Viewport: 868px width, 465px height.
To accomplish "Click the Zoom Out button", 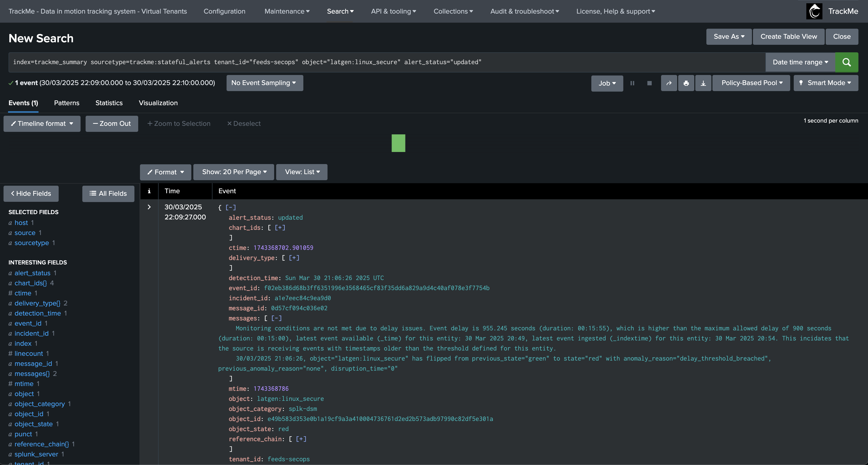I will (x=112, y=124).
